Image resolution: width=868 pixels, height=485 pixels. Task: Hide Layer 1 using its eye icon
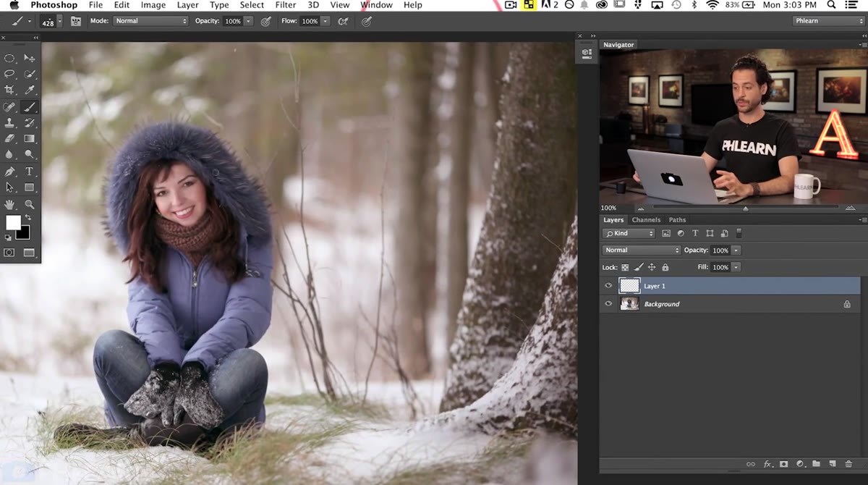click(608, 286)
